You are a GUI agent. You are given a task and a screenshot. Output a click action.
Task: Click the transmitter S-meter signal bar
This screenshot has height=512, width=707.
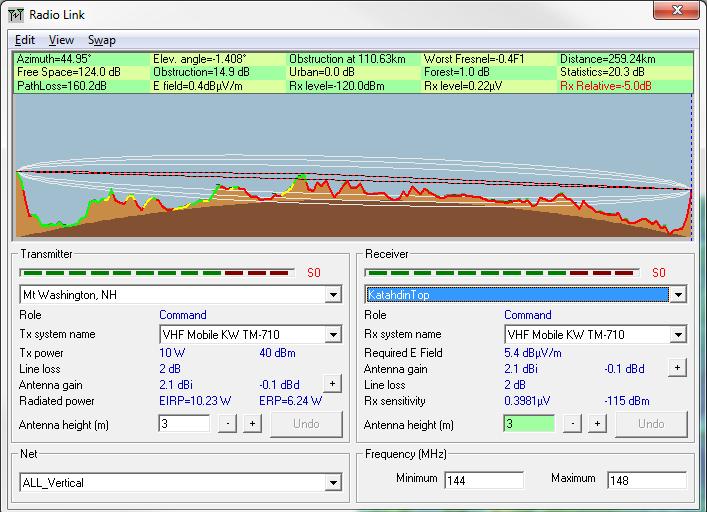click(157, 272)
